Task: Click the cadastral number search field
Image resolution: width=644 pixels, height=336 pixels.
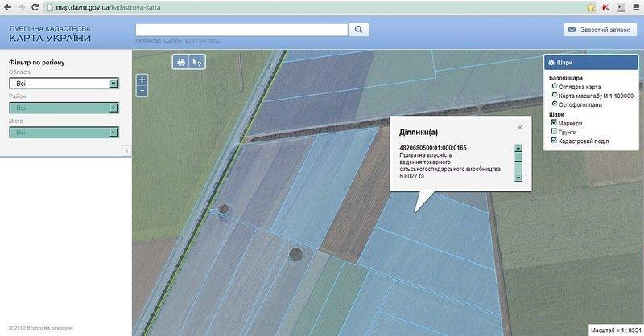Action: 242,30
